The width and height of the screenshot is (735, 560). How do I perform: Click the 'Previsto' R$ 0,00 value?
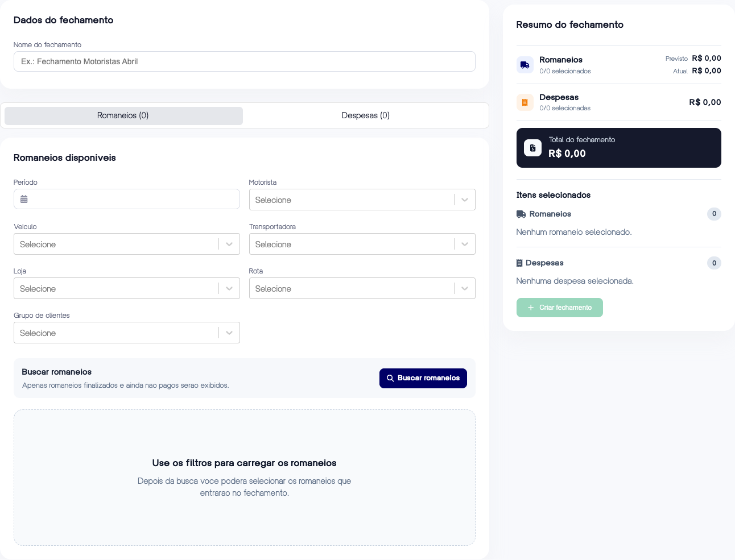707,58
